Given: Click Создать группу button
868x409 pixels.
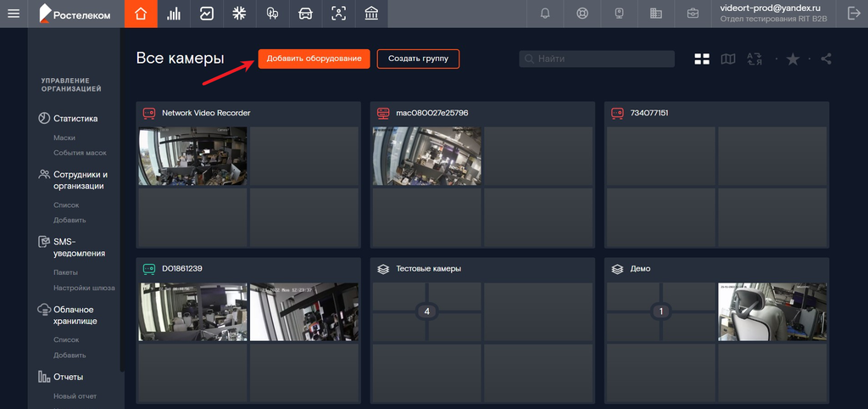Looking at the screenshot, I should pos(418,59).
